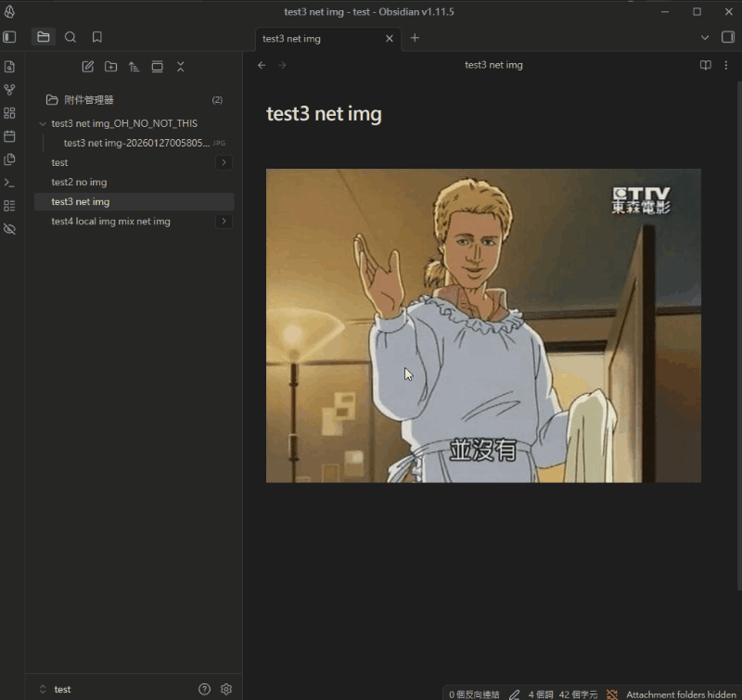Click the editor vertical scrollbar

739,336
